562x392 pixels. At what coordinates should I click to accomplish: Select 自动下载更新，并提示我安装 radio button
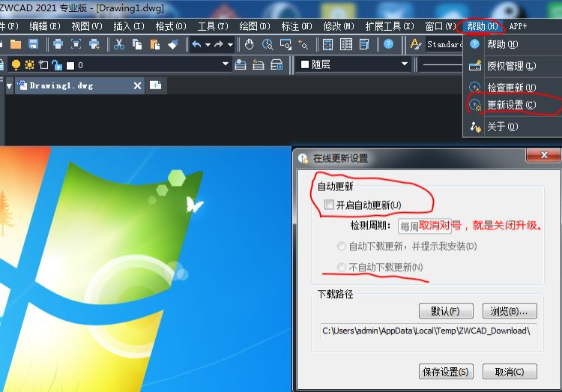342,246
